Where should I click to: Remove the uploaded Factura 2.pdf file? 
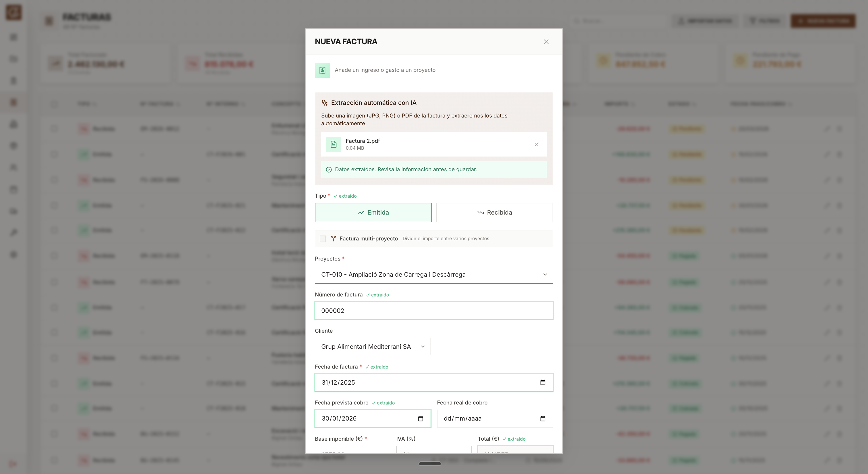[x=536, y=144]
